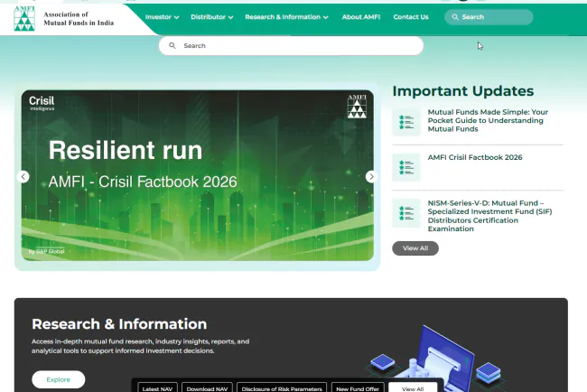Focus the large white Search box
Screen dimensions: 587x392
point(291,46)
